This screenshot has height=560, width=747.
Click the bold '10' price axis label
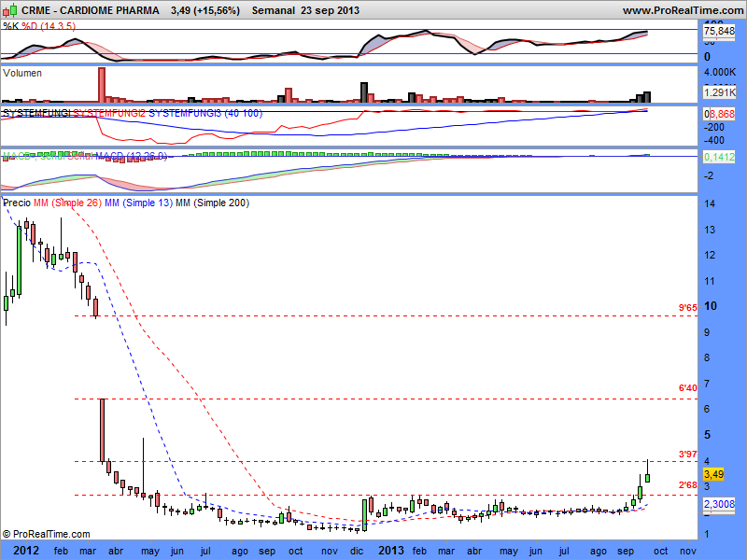[x=711, y=306]
